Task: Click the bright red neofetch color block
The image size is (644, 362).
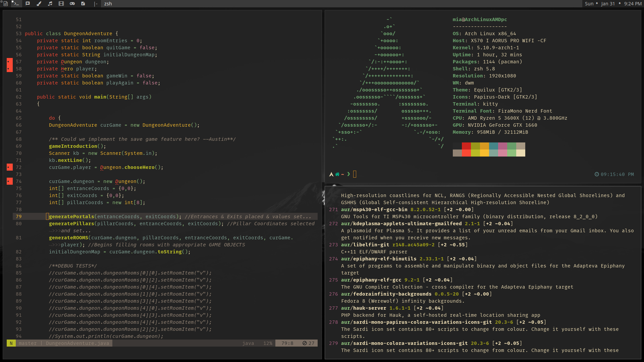Action: pos(466,153)
